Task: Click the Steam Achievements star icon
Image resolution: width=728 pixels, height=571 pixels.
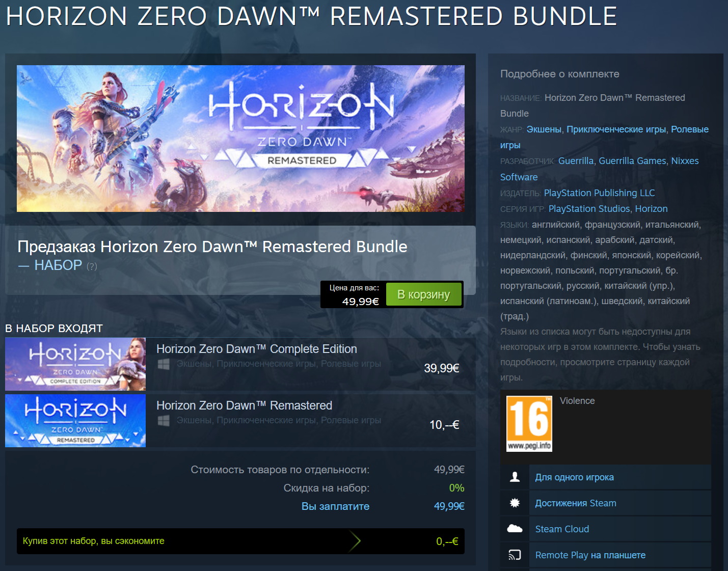Action: pyautogui.click(x=515, y=503)
